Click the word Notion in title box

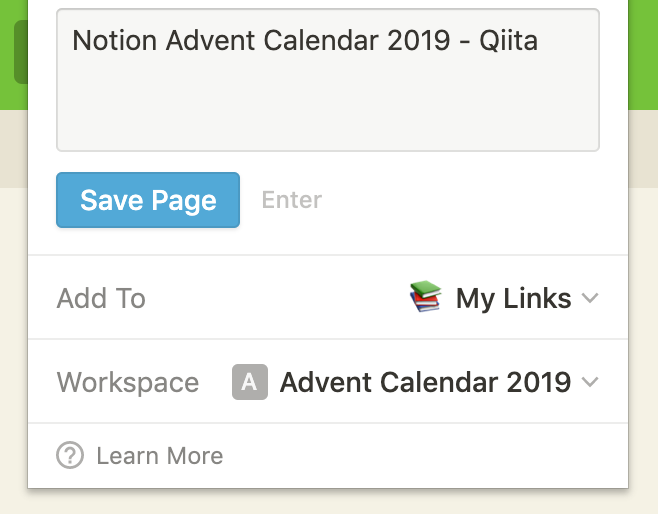pos(115,41)
